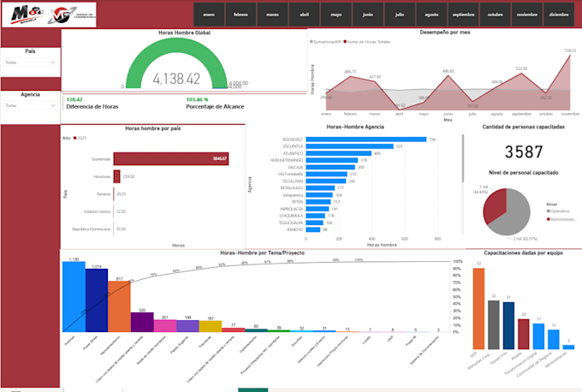
Task: Click the 486.75 febrero data point
Action: point(350,76)
